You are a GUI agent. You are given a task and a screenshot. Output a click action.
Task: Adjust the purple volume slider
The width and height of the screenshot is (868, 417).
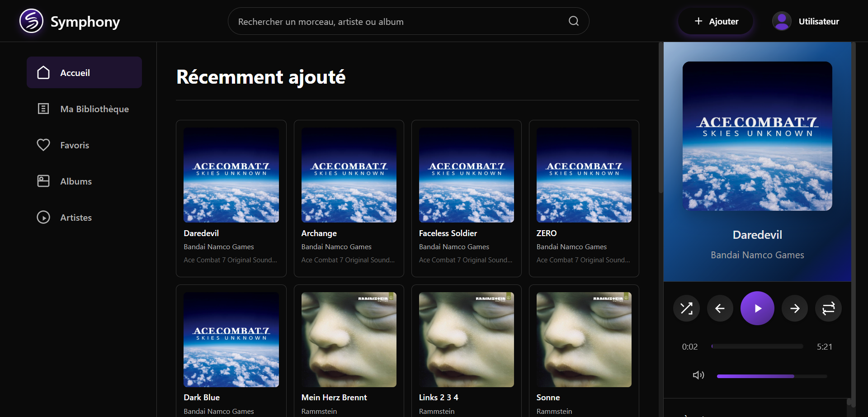tap(772, 376)
